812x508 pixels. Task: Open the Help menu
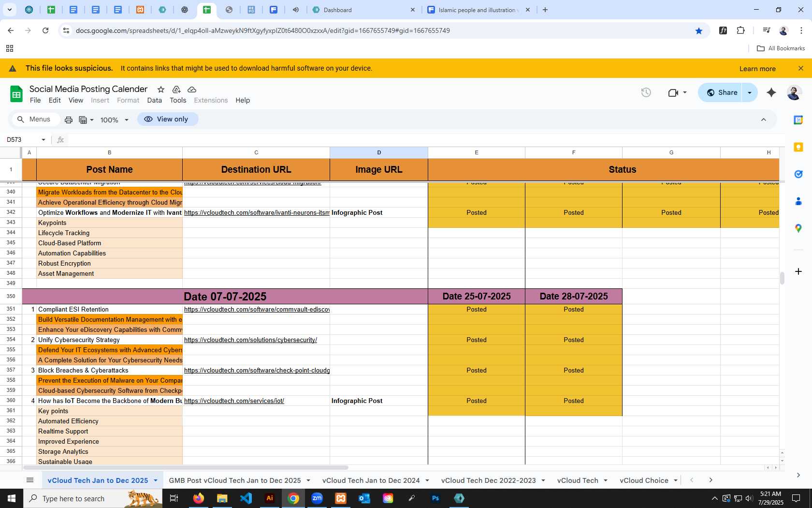tap(243, 100)
